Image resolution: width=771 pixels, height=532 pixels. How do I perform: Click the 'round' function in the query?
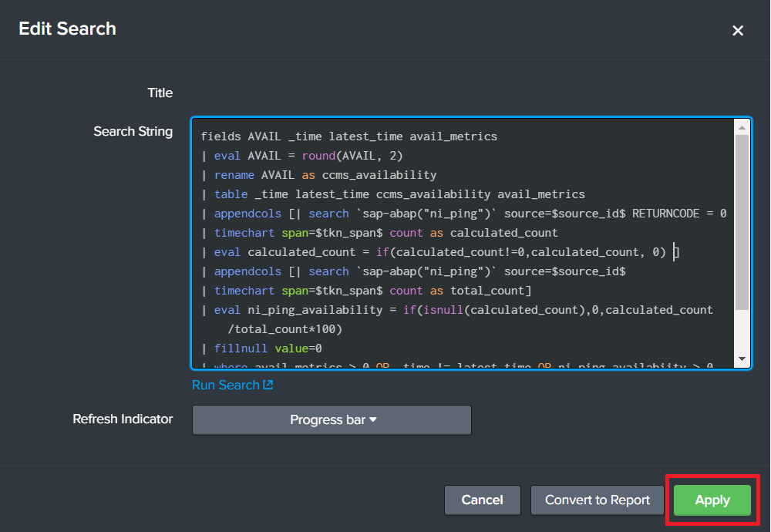click(319, 156)
